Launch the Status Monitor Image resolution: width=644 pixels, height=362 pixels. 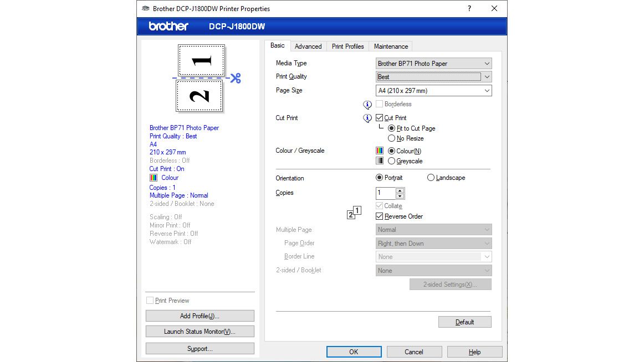point(200,332)
